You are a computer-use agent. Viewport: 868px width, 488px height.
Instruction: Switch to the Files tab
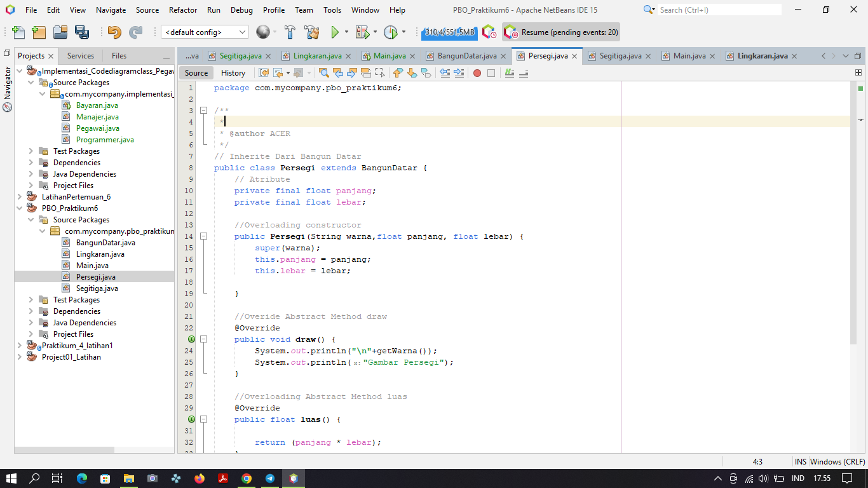(119, 56)
